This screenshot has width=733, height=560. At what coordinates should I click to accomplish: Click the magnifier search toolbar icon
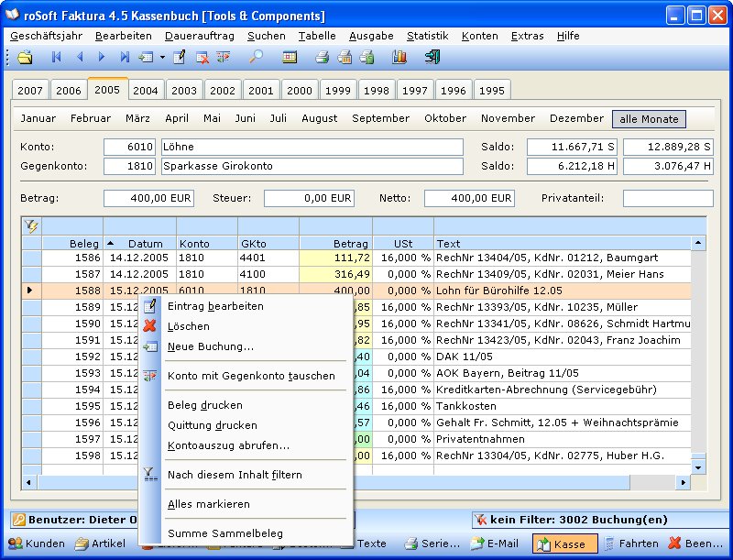(x=257, y=58)
